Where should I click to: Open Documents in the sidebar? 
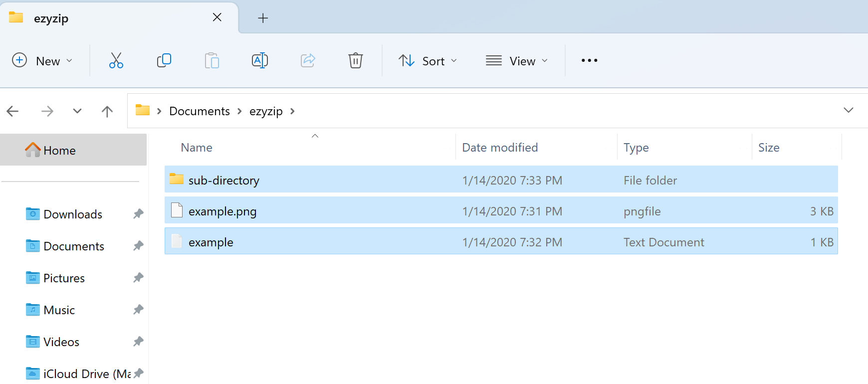(x=74, y=246)
